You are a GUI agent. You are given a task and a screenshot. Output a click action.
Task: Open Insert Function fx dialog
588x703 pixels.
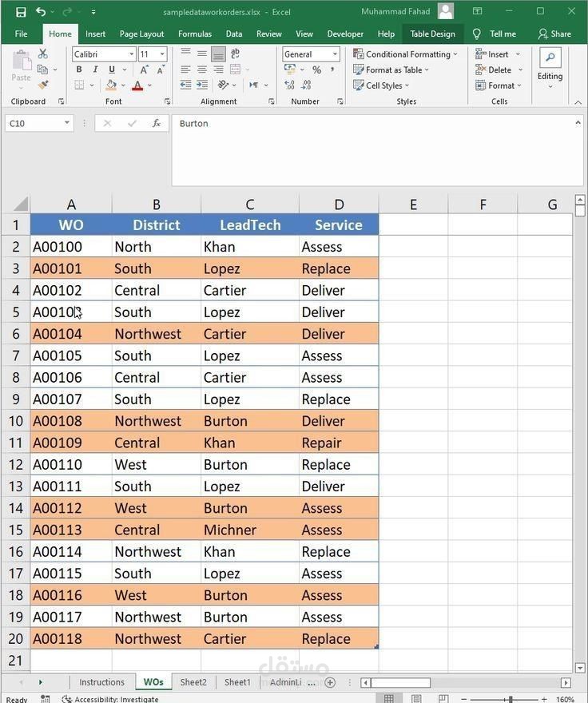point(156,123)
